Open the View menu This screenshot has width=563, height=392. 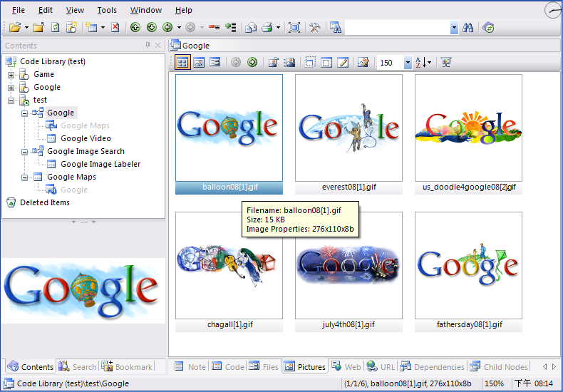point(75,10)
